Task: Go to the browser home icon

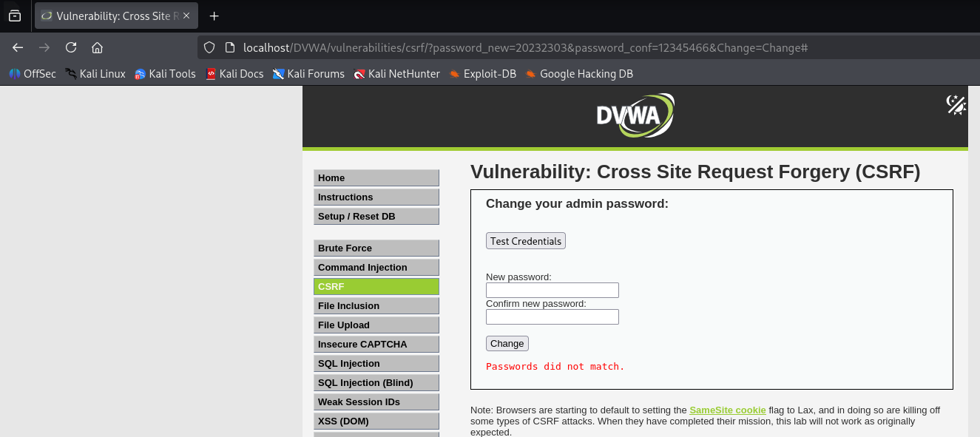Action: pyautogui.click(x=97, y=47)
